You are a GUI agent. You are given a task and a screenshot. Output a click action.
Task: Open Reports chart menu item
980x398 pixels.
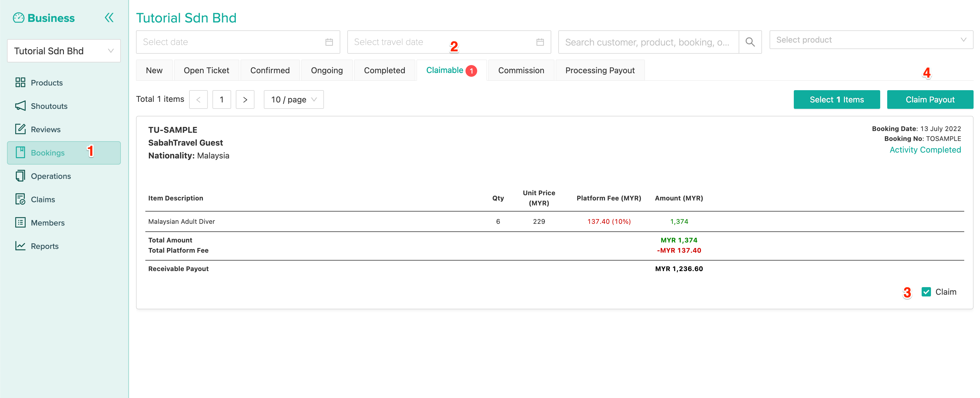pos(45,246)
